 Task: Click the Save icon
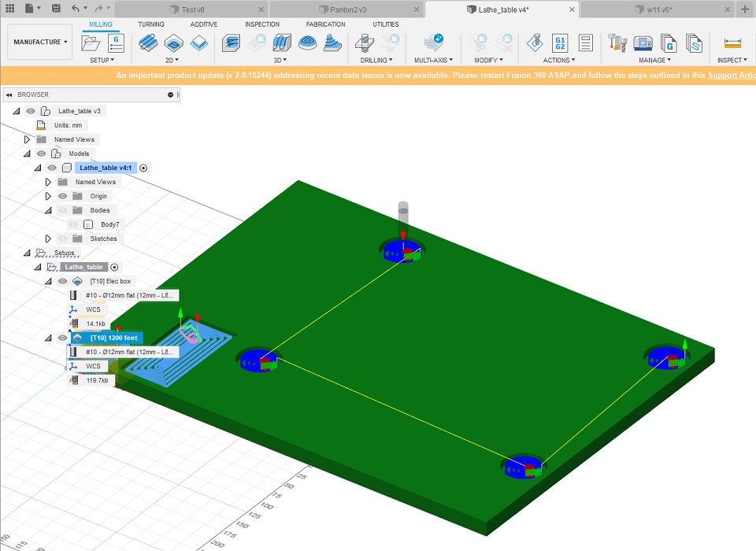click(57, 8)
